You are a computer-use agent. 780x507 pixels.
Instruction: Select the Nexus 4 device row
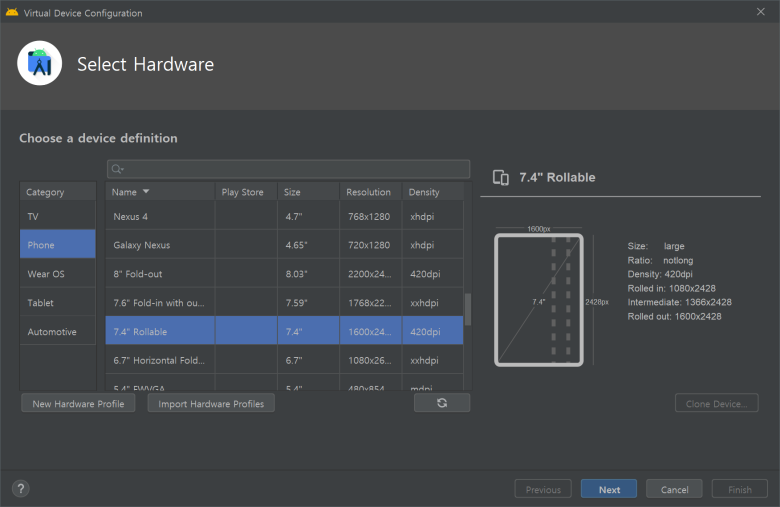(285, 216)
